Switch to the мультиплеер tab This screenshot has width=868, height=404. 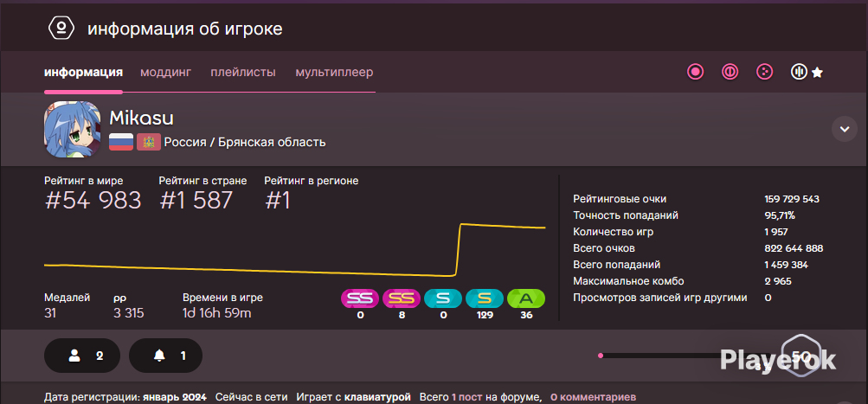coord(334,72)
